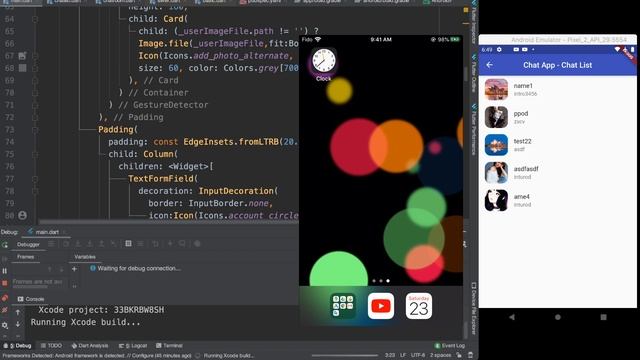Switch to the Debugger tab
This screenshot has width=640, height=360.
28,244
